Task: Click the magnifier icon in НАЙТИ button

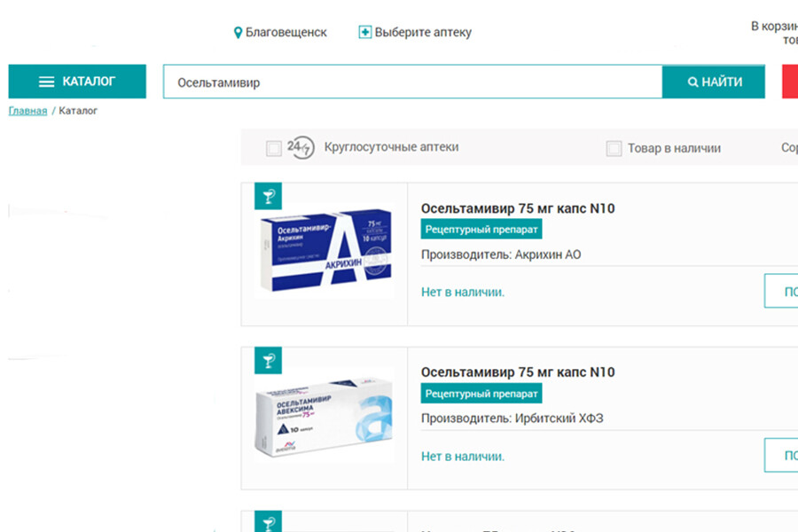Action: [692, 82]
